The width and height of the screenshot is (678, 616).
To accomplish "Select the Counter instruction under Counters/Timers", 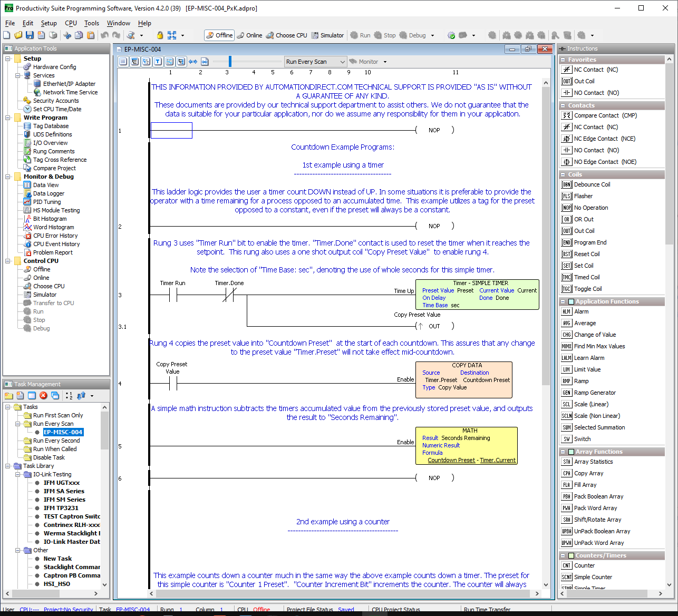I will 583,565.
